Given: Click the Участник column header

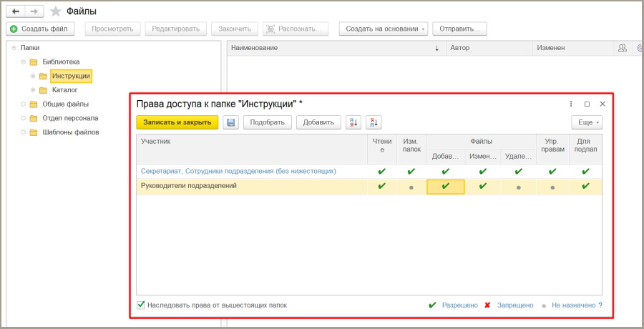Looking at the screenshot, I should point(252,149).
